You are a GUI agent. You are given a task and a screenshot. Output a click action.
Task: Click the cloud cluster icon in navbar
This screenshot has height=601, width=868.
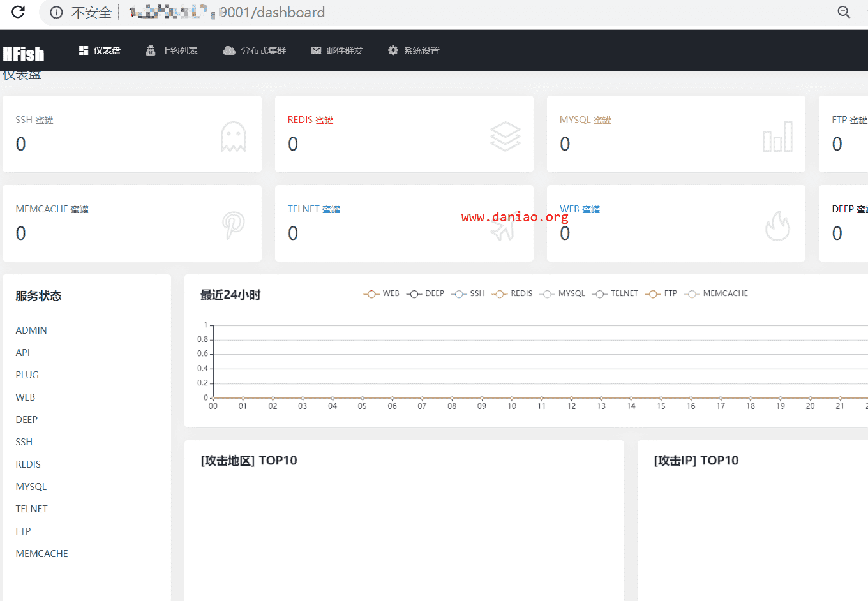229,50
